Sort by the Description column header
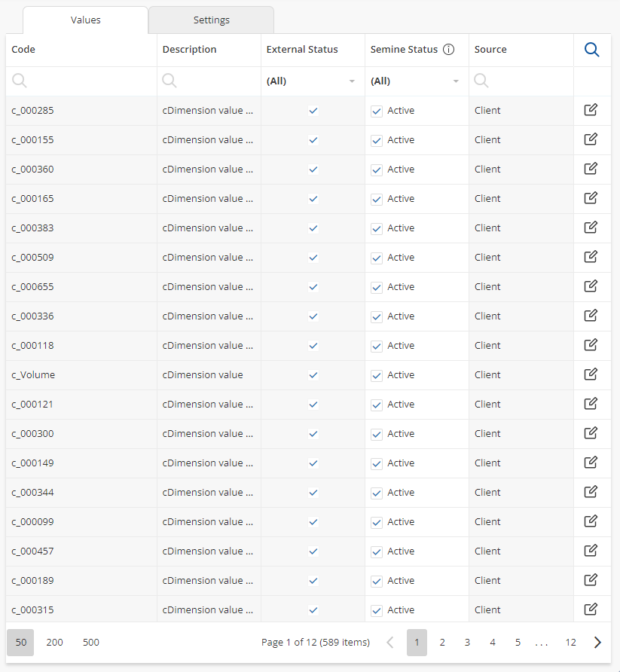The image size is (620, 672). pos(190,50)
